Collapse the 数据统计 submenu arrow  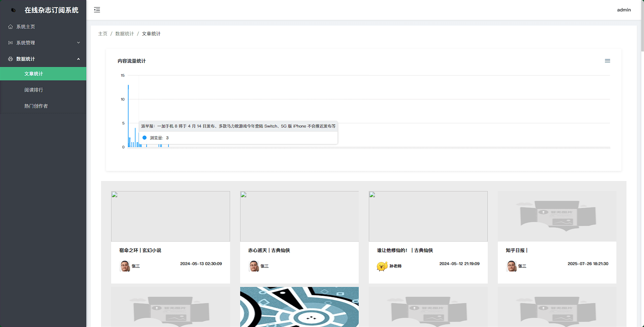pos(78,59)
